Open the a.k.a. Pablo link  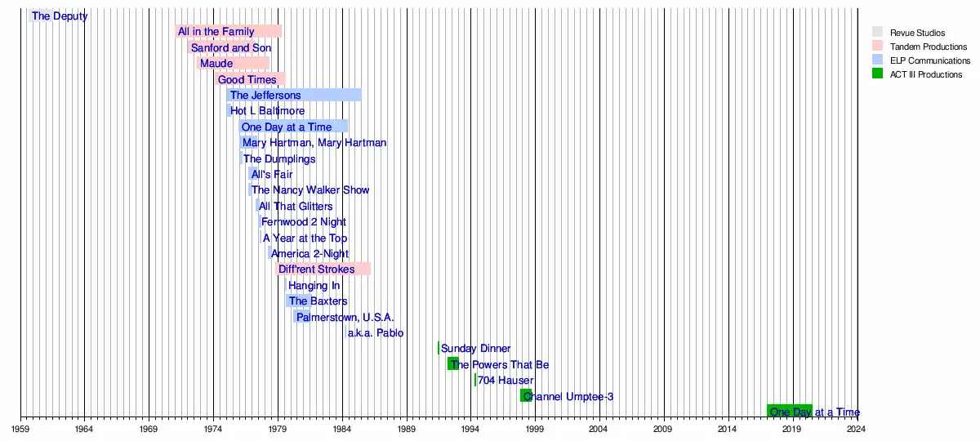coord(375,333)
